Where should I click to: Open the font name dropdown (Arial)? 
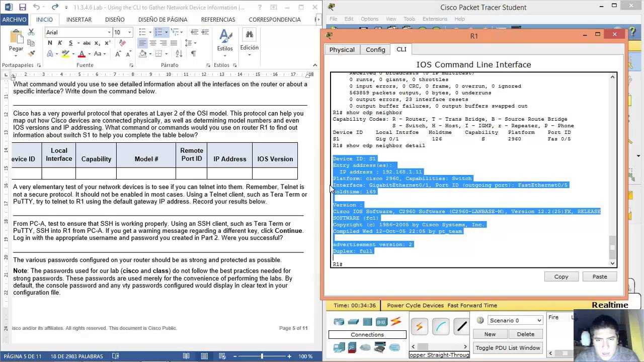109,32
